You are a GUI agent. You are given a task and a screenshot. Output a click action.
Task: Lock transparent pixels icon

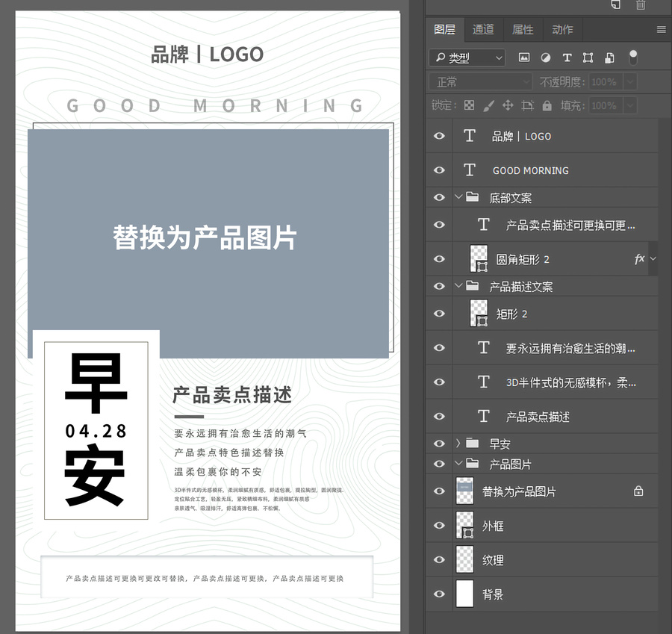[x=470, y=105]
